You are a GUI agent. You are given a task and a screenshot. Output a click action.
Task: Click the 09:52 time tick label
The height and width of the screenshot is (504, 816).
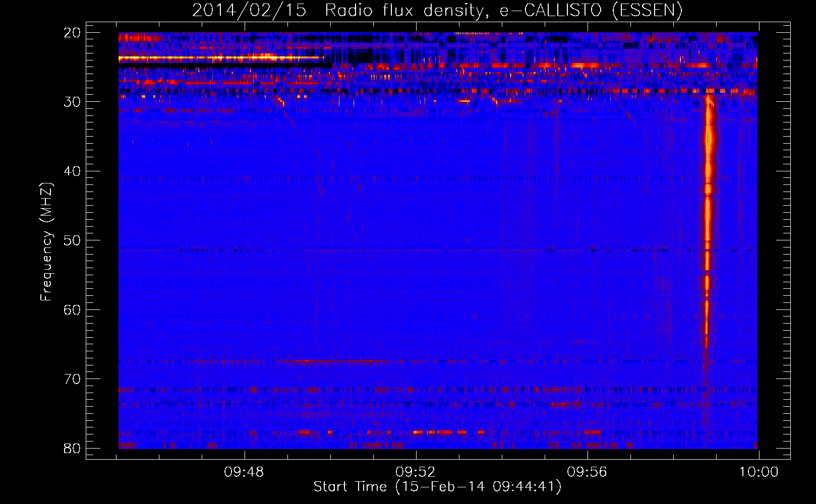tap(416, 472)
